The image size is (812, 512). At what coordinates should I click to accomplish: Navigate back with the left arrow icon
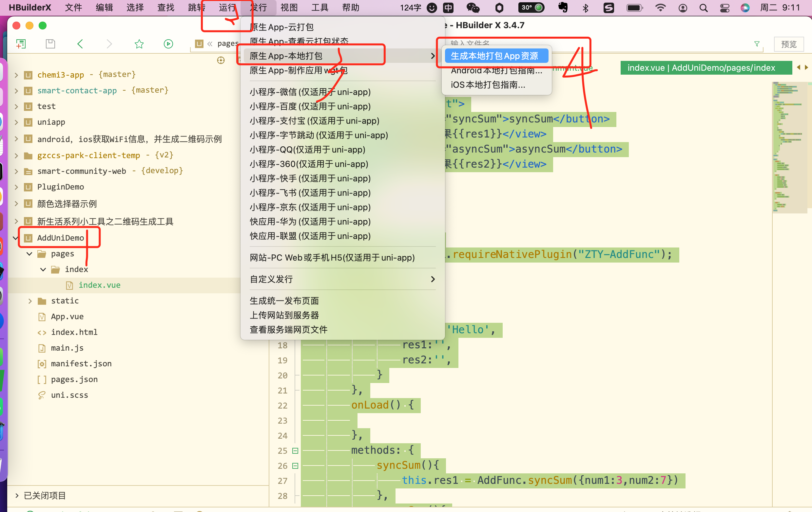pos(80,44)
